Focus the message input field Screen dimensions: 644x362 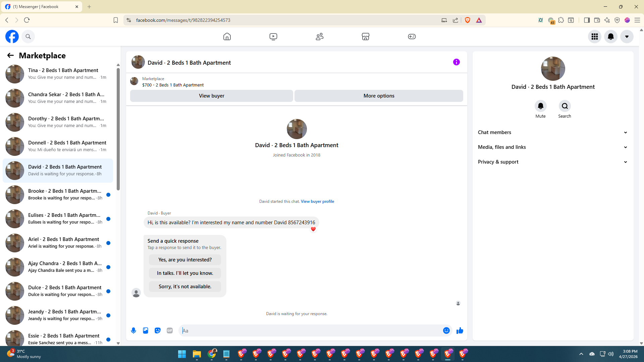coord(311,330)
